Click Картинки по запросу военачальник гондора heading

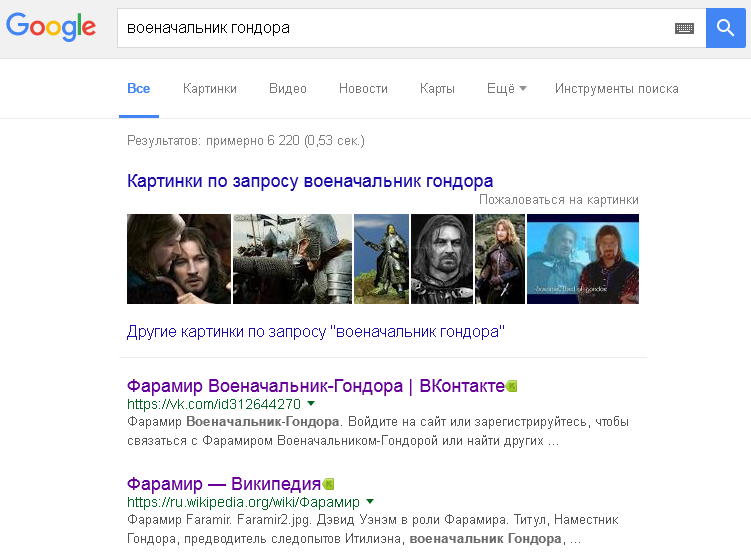pos(310,181)
